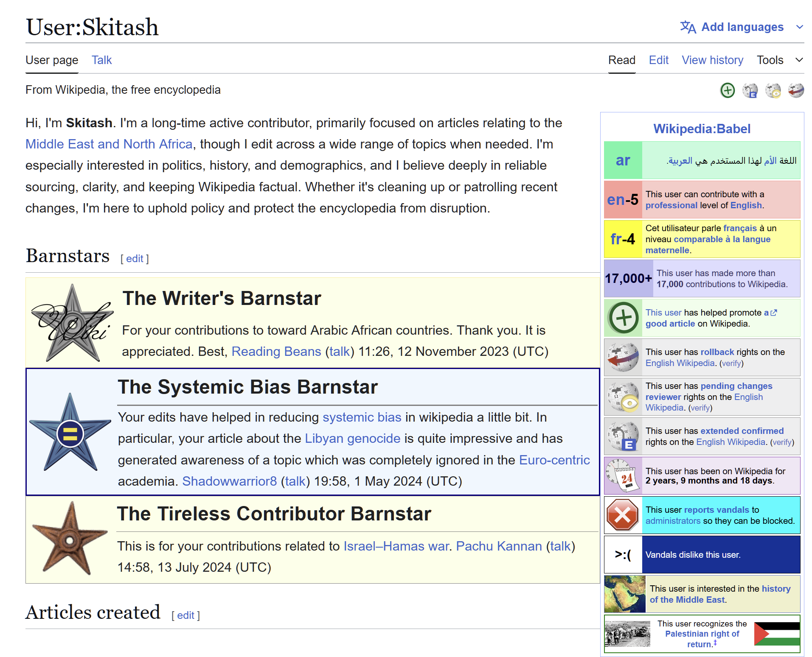The image size is (812, 657).
Task: Click '2 years, 9 months and 18 days' text
Action: point(709,481)
